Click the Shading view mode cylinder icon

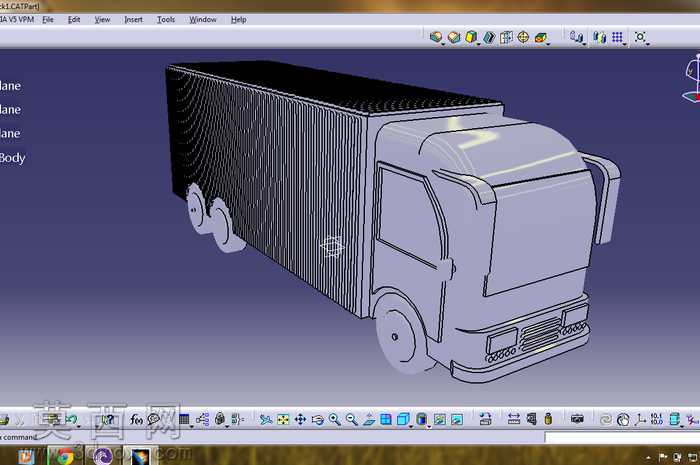[421, 419]
